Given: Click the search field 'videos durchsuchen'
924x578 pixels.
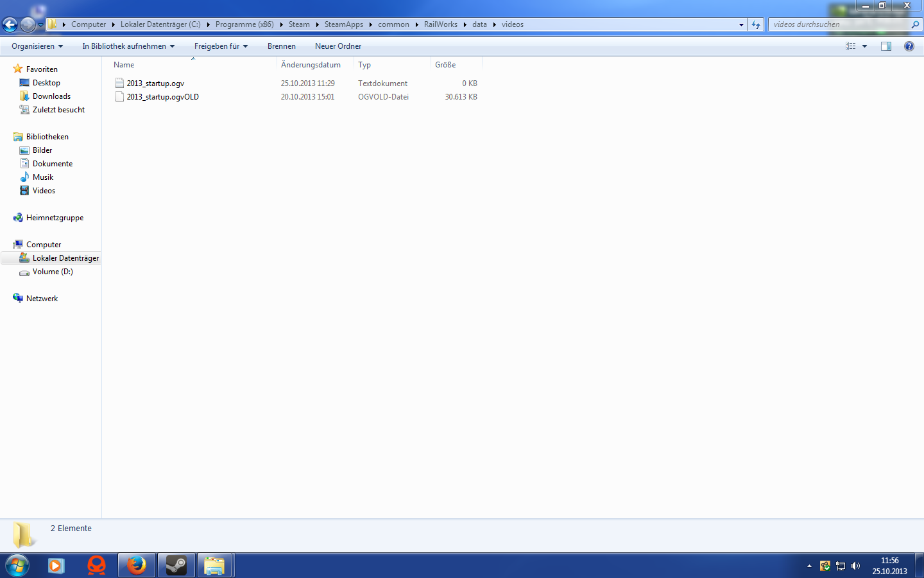Looking at the screenshot, I should [839, 24].
